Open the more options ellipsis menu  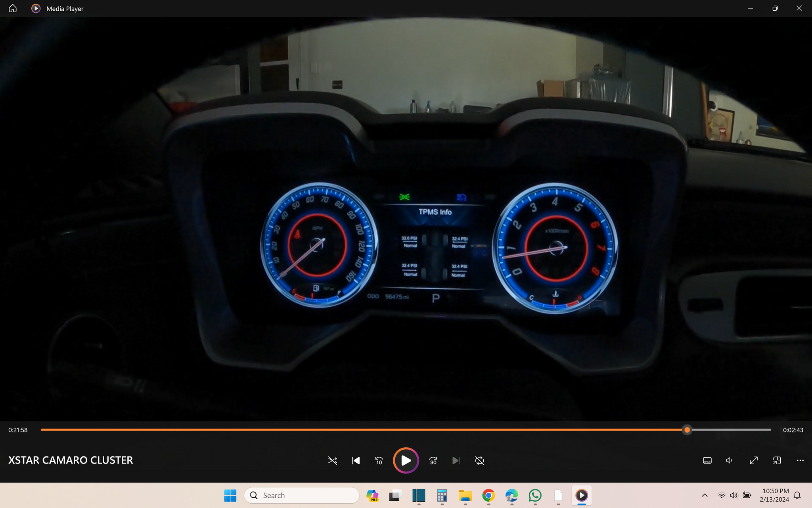(800, 460)
